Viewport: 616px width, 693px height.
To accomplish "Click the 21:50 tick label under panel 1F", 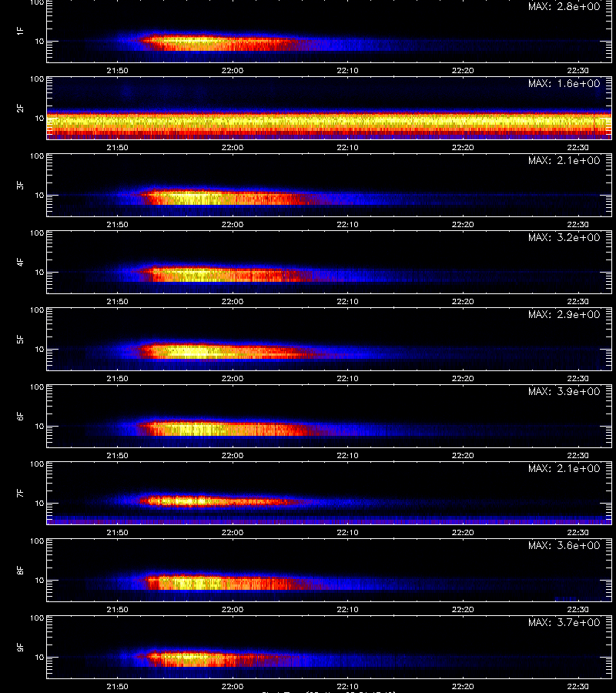I will tap(118, 71).
